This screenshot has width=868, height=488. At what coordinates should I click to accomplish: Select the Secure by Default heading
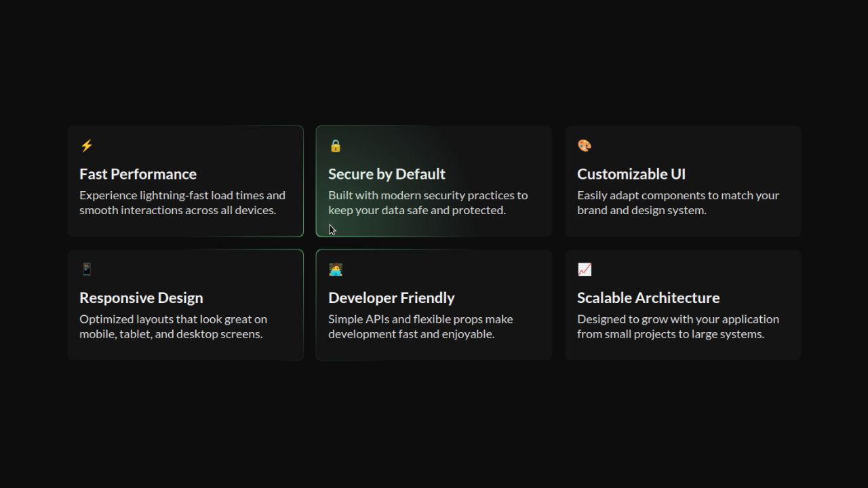387,174
